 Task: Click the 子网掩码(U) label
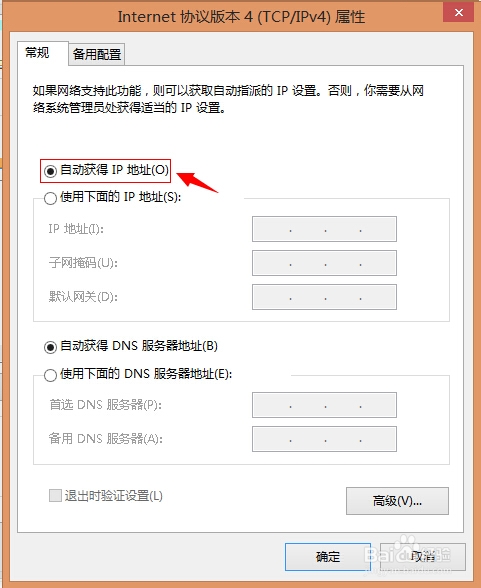[83, 263]
